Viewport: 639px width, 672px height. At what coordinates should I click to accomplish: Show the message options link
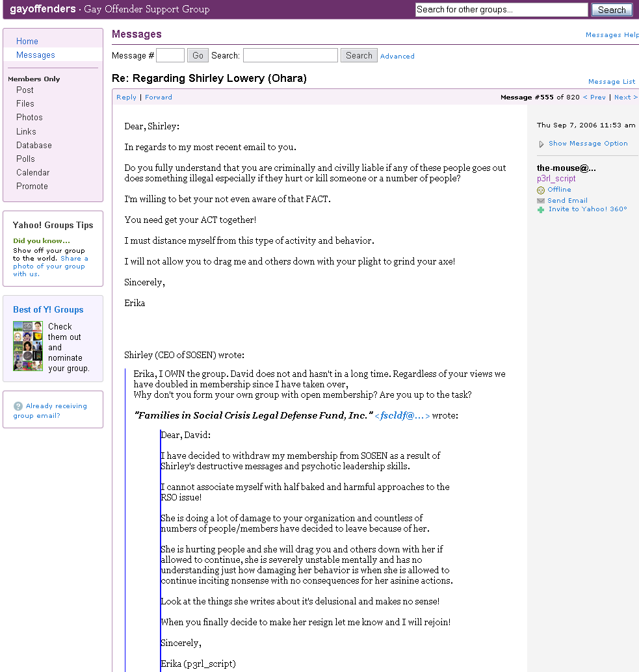tap(588, 144)
